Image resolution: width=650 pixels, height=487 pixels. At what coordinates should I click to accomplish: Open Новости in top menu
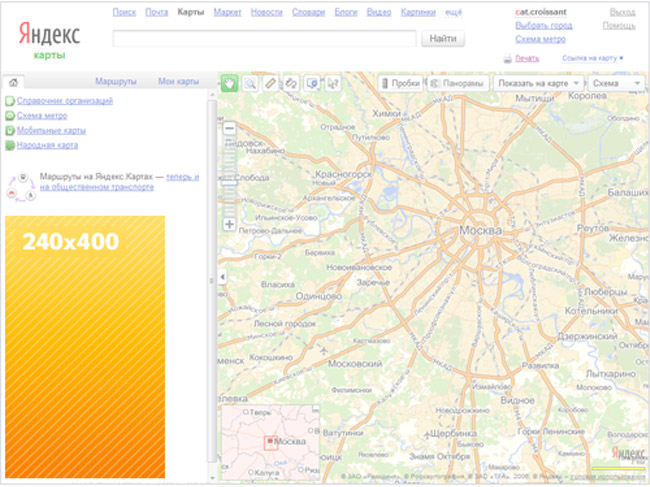(267, 12)
